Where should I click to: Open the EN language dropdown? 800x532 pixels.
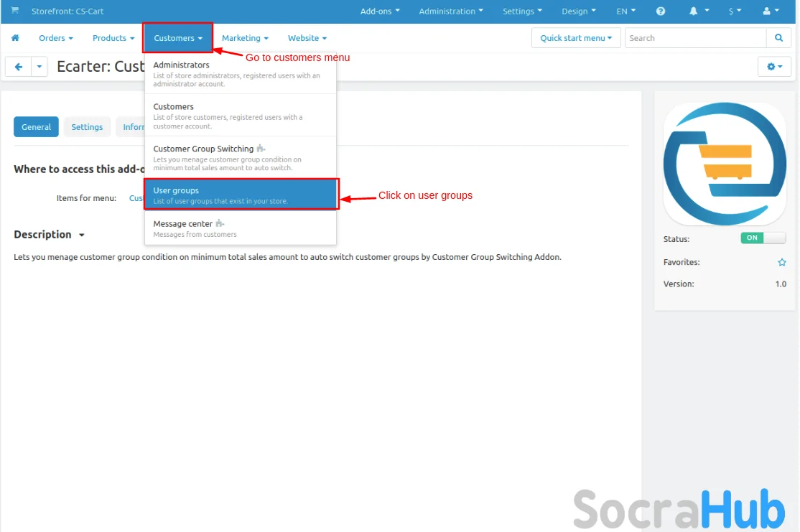(x=625, y=11)
